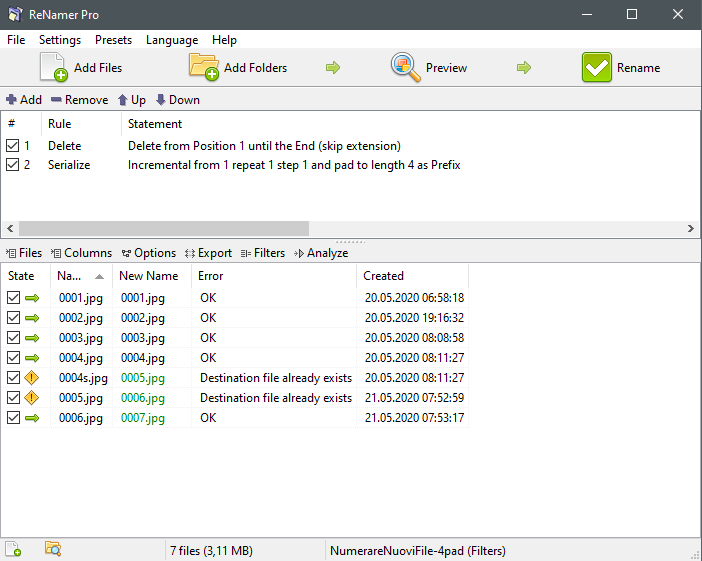702x561 pixels.
Task: Open the Filters dialog
Action: coord(263,253)
